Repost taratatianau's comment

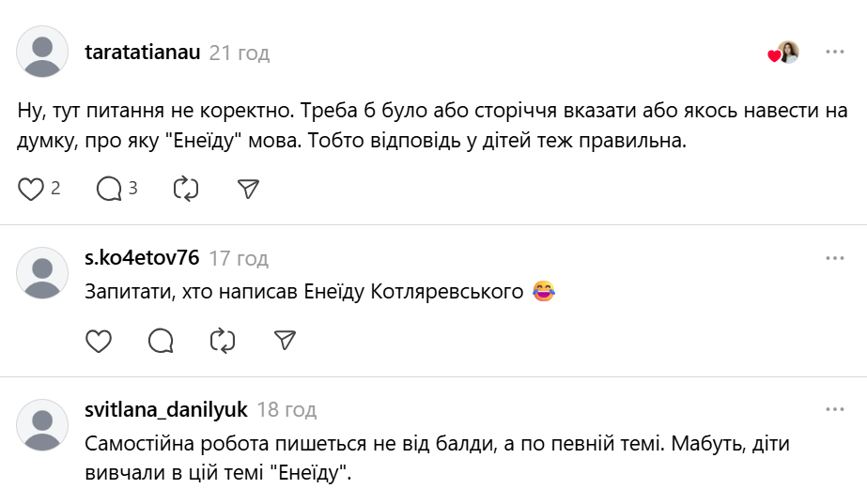186,189
